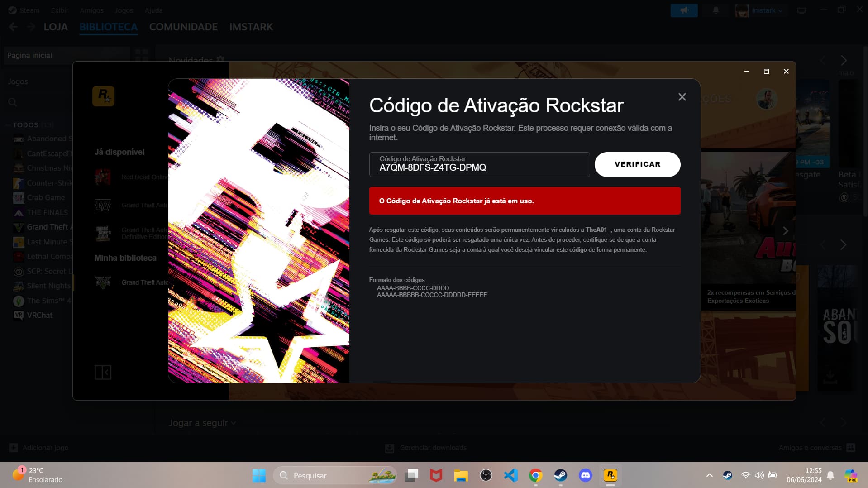Click Rockstar Games Launcher taskbar icon

tap(610, 475)
